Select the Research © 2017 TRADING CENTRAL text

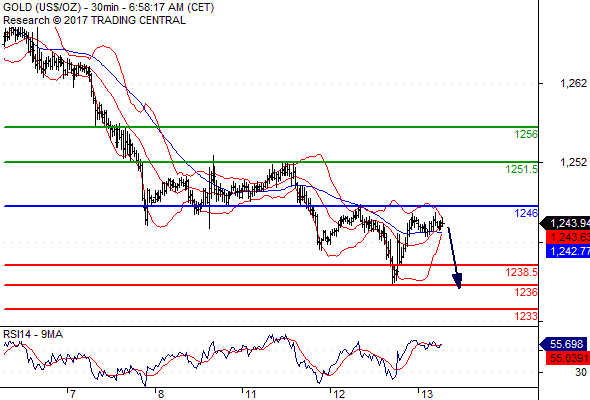point(94,20)
